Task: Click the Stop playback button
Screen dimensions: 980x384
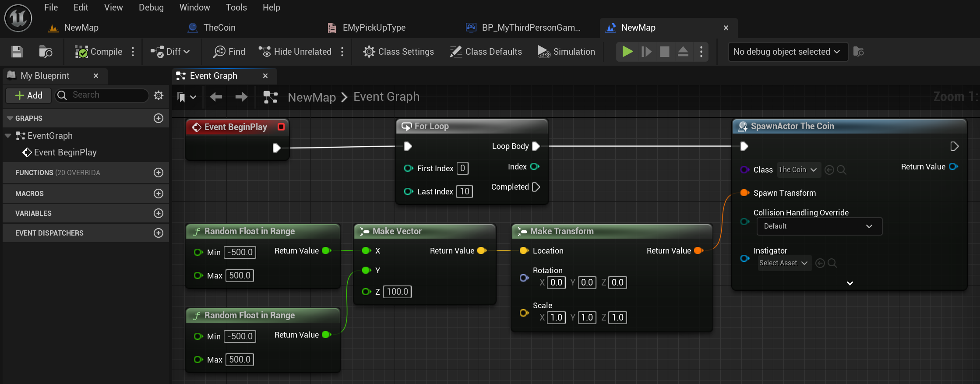Action: point(665,52)
